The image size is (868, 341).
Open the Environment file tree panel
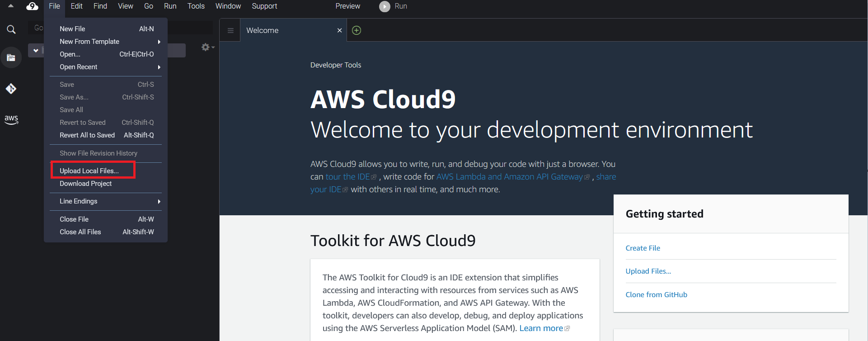click(11, 58)
